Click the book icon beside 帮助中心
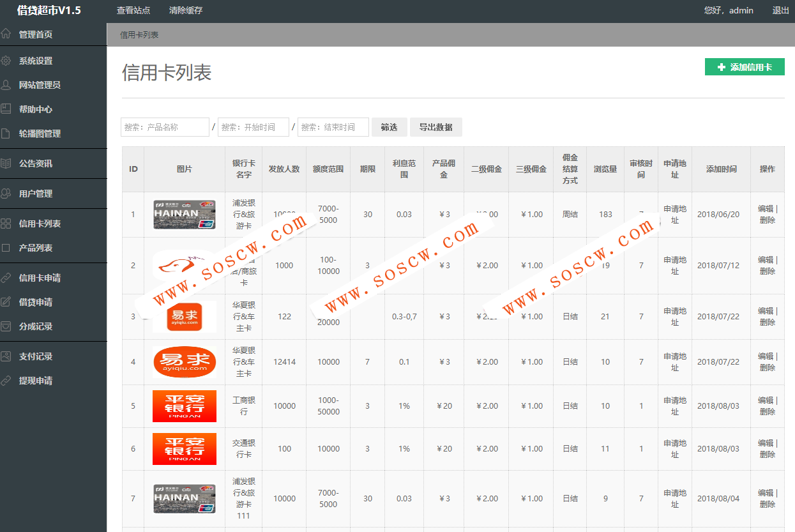The width and height of the screenshot is (795, 532). (6, 109)
